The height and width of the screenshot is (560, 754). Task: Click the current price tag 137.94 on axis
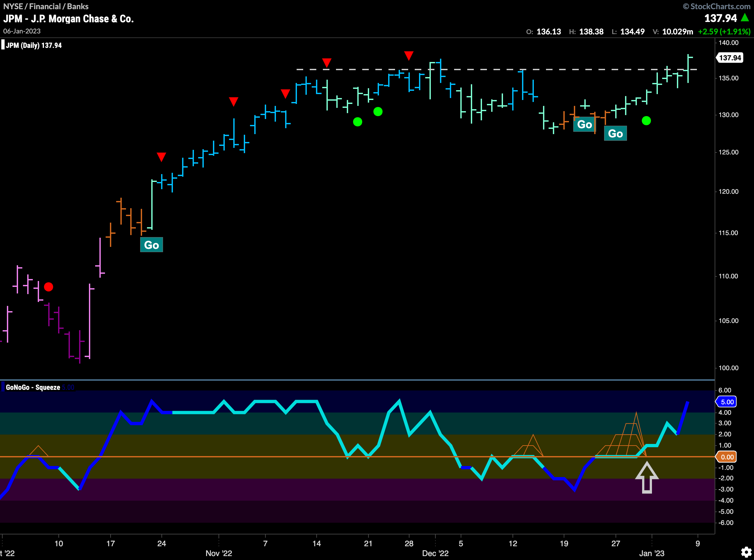pyautogui.click(x=730, y=58)
